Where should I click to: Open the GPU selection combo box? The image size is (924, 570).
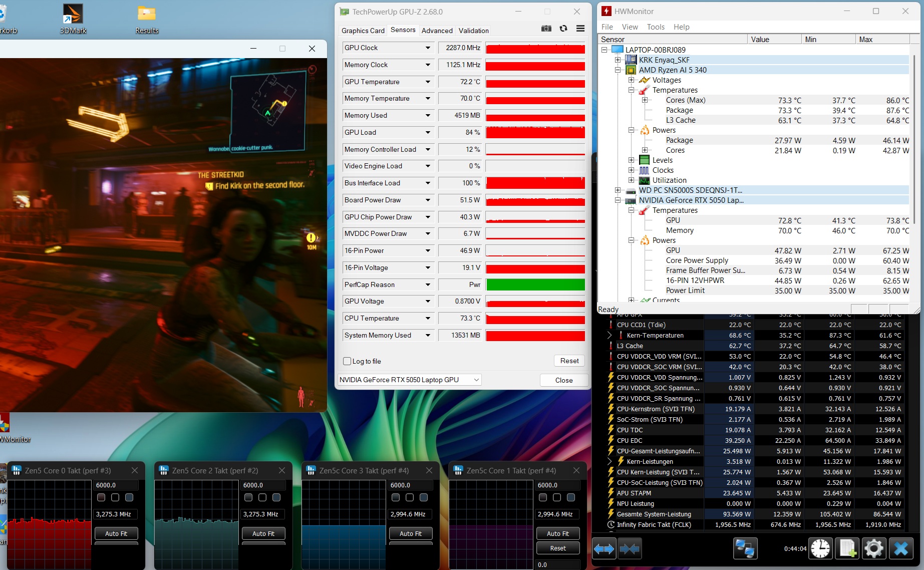(x=410, y=380)
